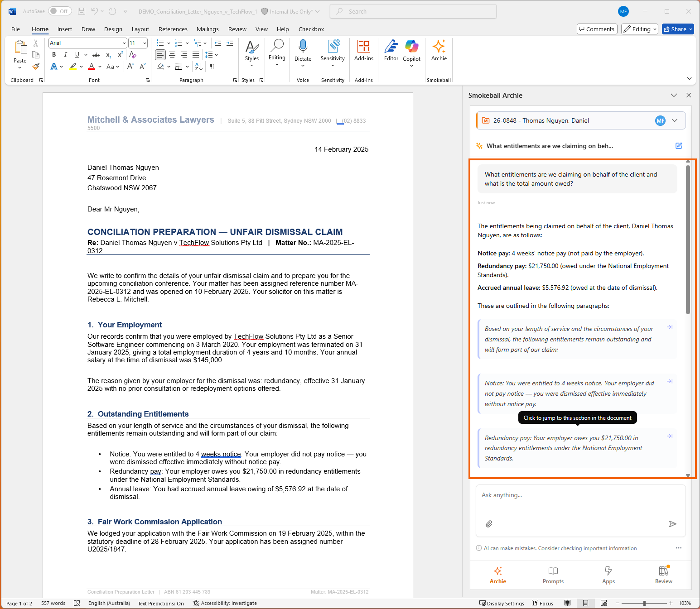This screenshot has width=700, height=609.
Task: Toggle bold formatting
Action: point(54,55)
